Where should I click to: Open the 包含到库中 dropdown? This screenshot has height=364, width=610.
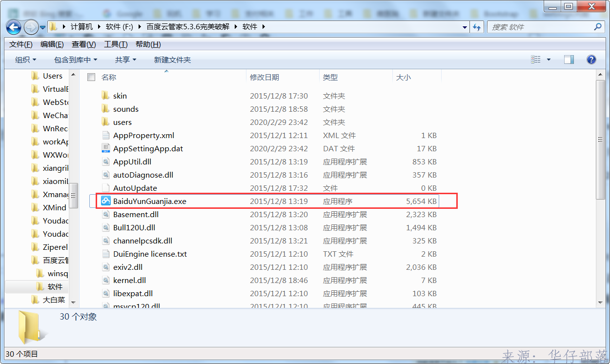pos(76,60)
